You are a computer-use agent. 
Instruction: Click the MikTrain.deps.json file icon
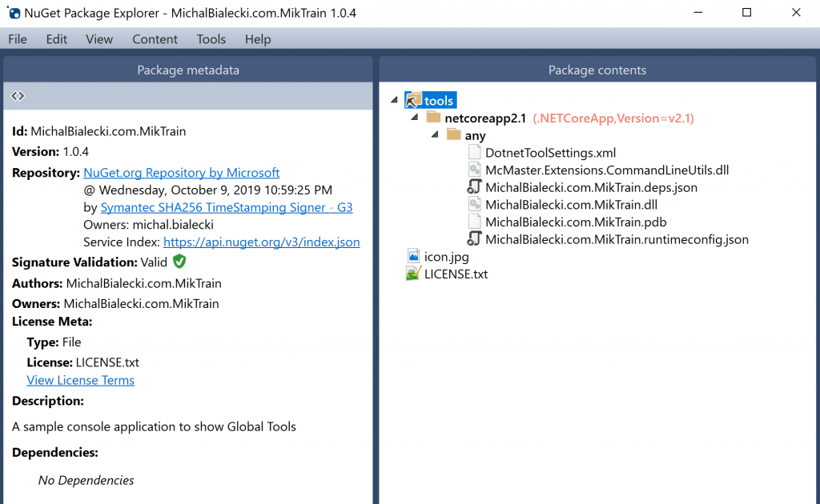coord(474,187)
